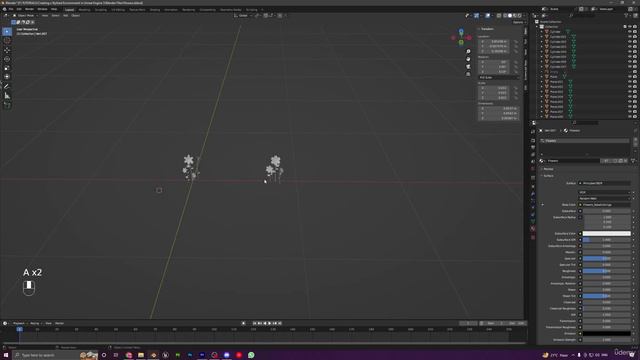Image resolution: width=640 pixels, height=360 pixels.
Task: Switch to the Shading workspace tab
Action: coord(155,9)
